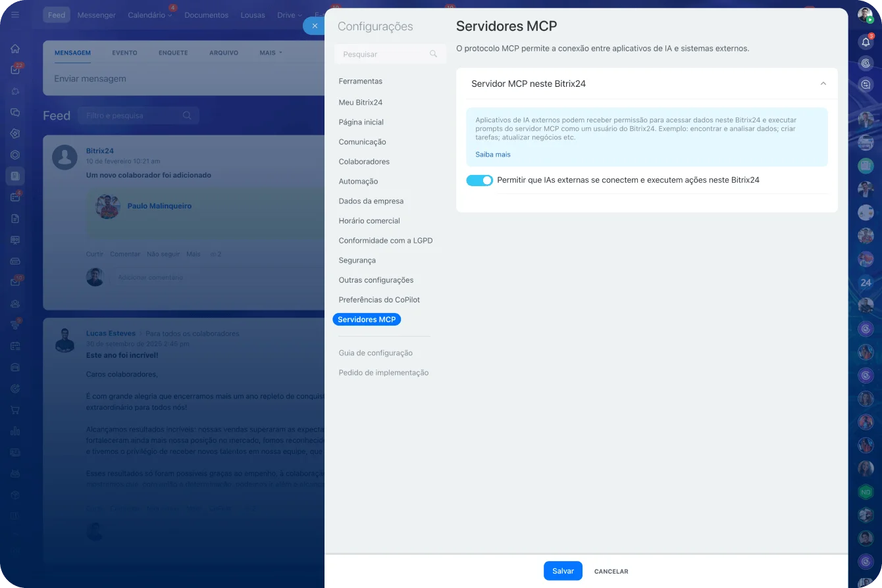Click the "Saiba mais" link
Screen dimensions: 882x588
[493, 155]
